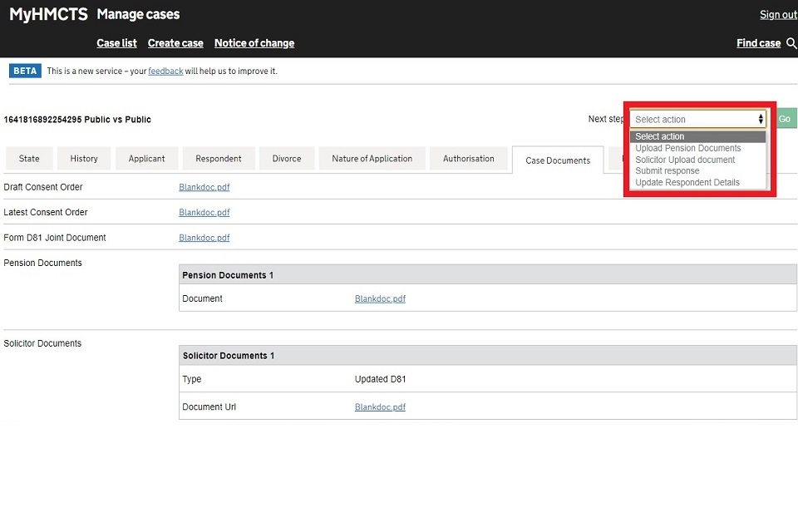Click the feedback link in beta banner
The width and height of the screenshot is (798, 532).
(165, 71)
